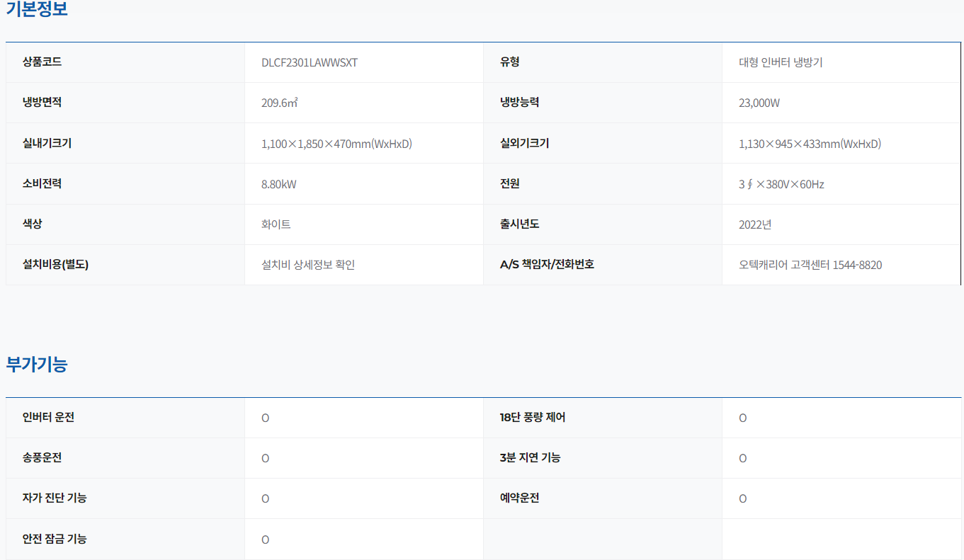
Task: Click the 2022년 release year value
Action: coord(755,224)
